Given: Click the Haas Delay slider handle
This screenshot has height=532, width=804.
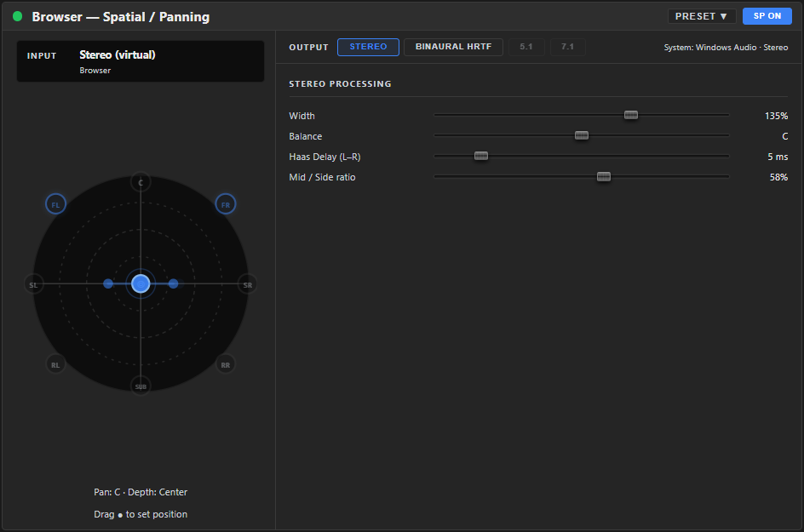Looking at the screenshot, I should pyautogui.click(x=481, y=156).
